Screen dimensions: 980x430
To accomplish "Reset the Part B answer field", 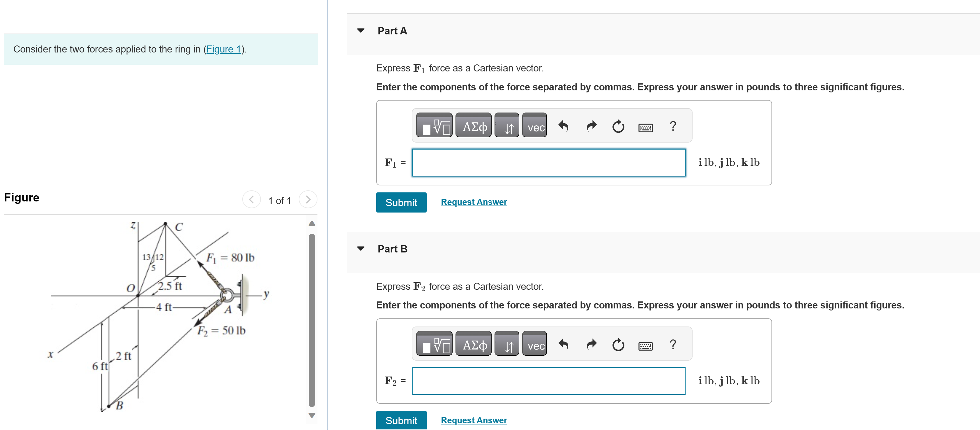I will pos(618,344).
